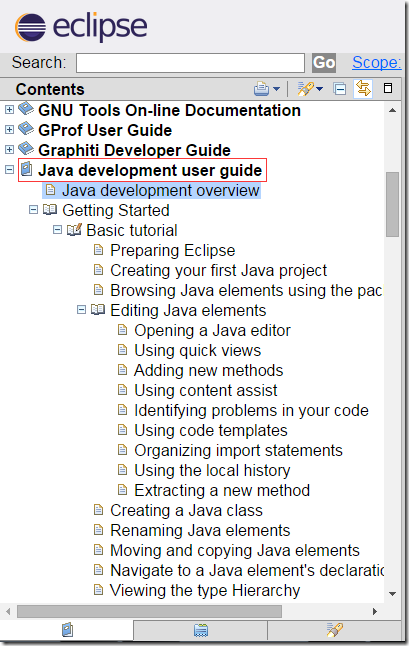Image resolution: width=409 pixels, height=646 pixels.
Task: Open the Scope link
Action: [x=376, y=63]
